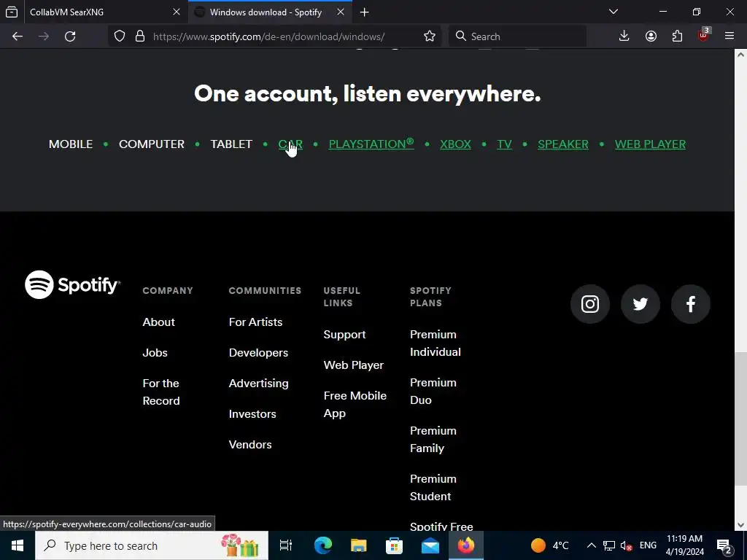Open the About footer link
The height and width of the screenshot is (560, 747).
158,322
